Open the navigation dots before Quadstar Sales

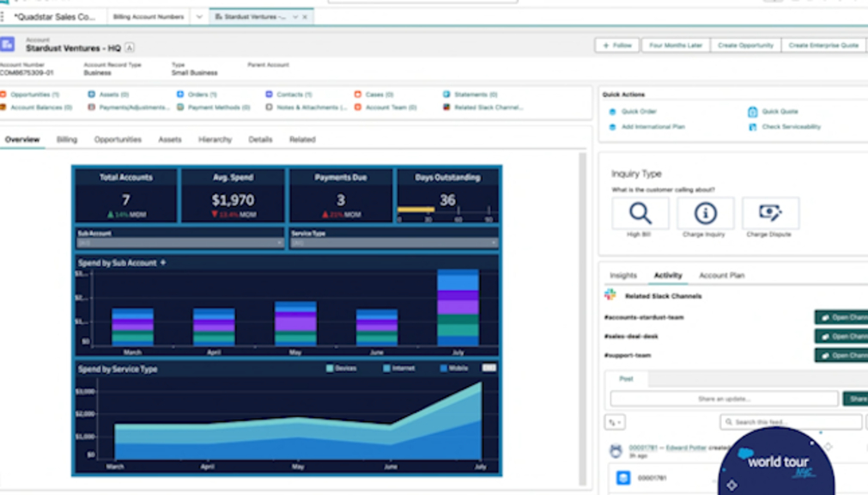point(3,16)
